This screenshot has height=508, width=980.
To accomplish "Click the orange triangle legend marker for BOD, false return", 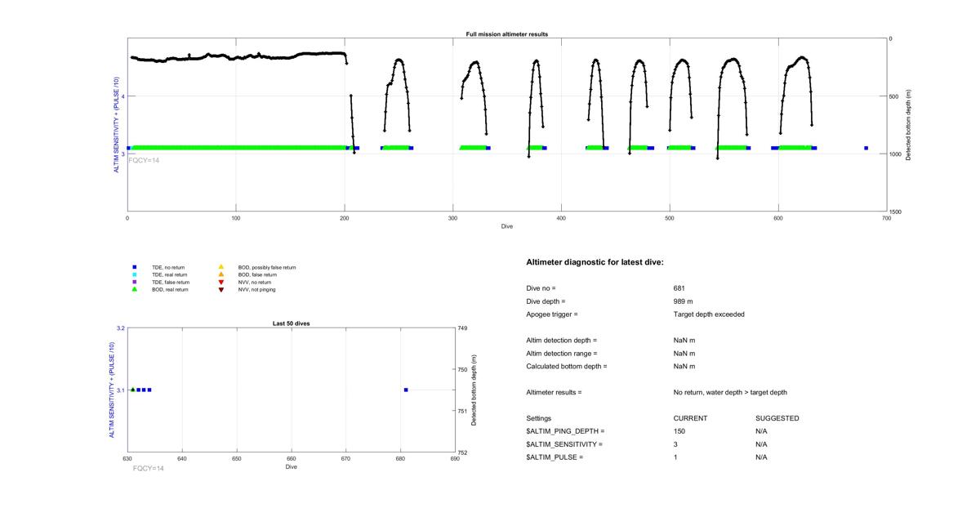I will point(220,274).
